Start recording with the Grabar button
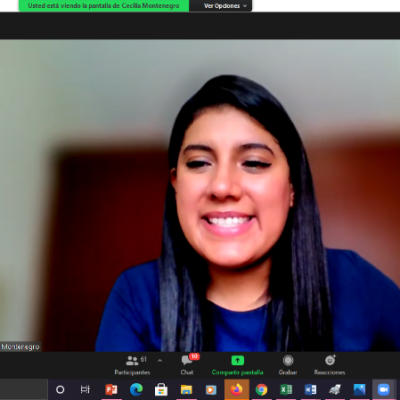The height and width of the screenshot is (400, 400). [288, 365]
